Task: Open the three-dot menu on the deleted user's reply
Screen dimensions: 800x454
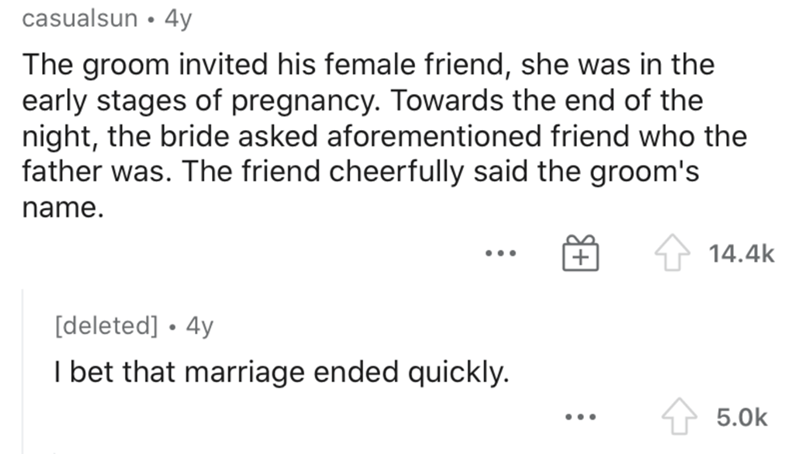Action: (x=580, y=417)
